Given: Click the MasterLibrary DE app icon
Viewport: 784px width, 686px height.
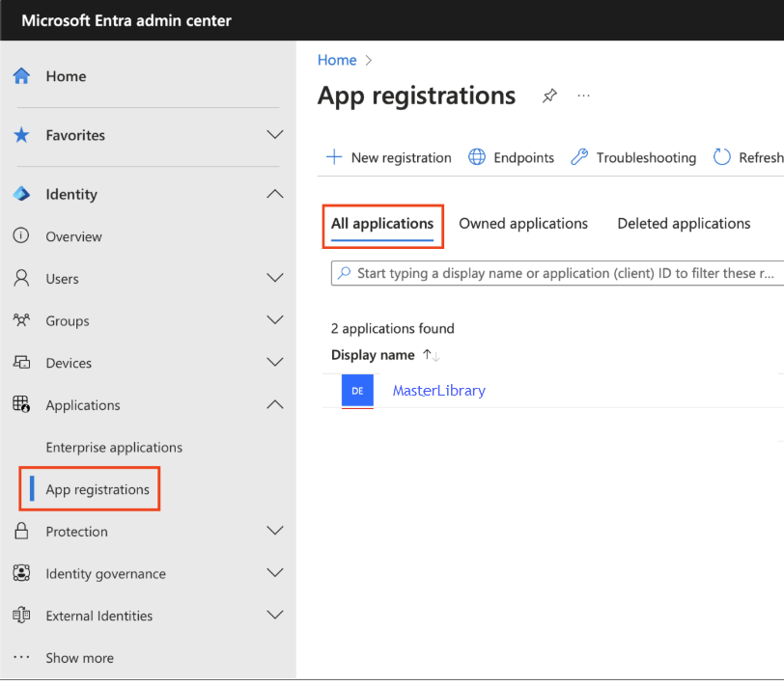Looking at the screenshot, I should (357, 390).
